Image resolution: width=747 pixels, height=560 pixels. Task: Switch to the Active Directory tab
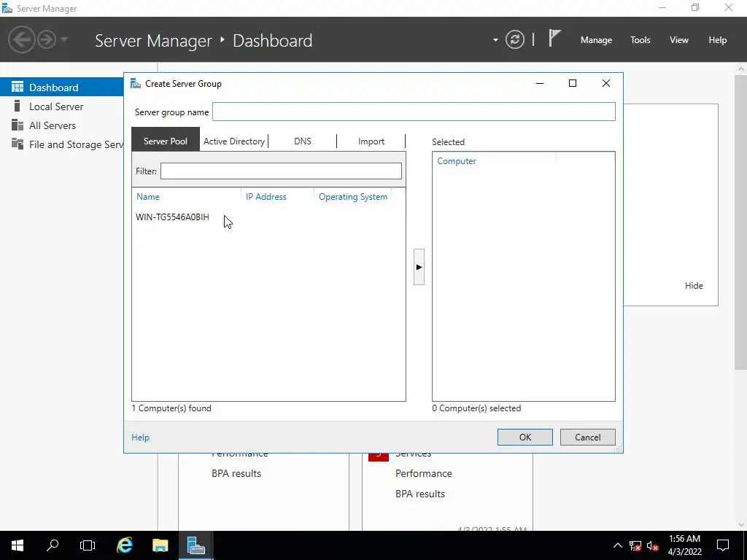click(234, 141)
